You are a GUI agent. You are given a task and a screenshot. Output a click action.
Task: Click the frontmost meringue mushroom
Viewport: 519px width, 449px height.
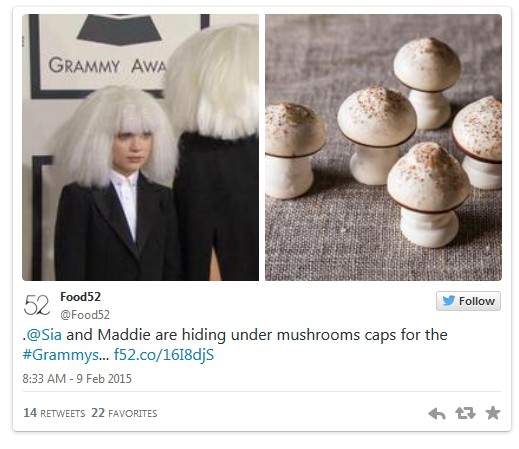(428, 195)
